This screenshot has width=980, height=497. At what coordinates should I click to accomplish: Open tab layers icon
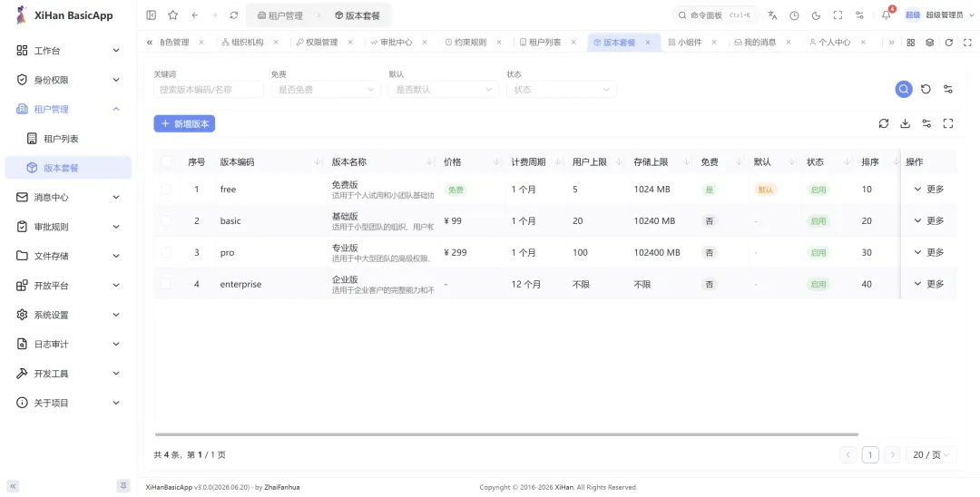pyautogui.click(x=929, y=43)
